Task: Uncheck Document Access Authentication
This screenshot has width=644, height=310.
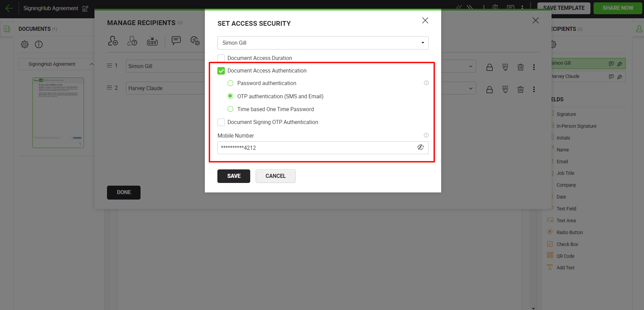Action: pos(221,71)
